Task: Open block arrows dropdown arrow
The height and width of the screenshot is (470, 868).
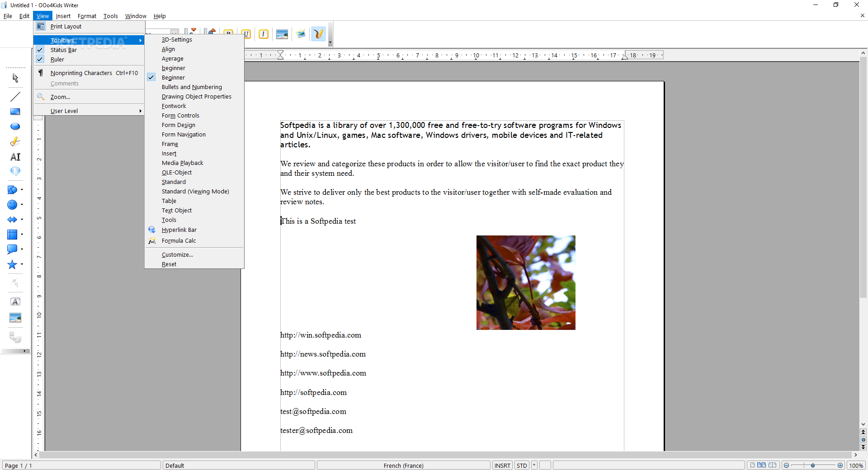Action: pyautogui.click(x=22, y=220)
